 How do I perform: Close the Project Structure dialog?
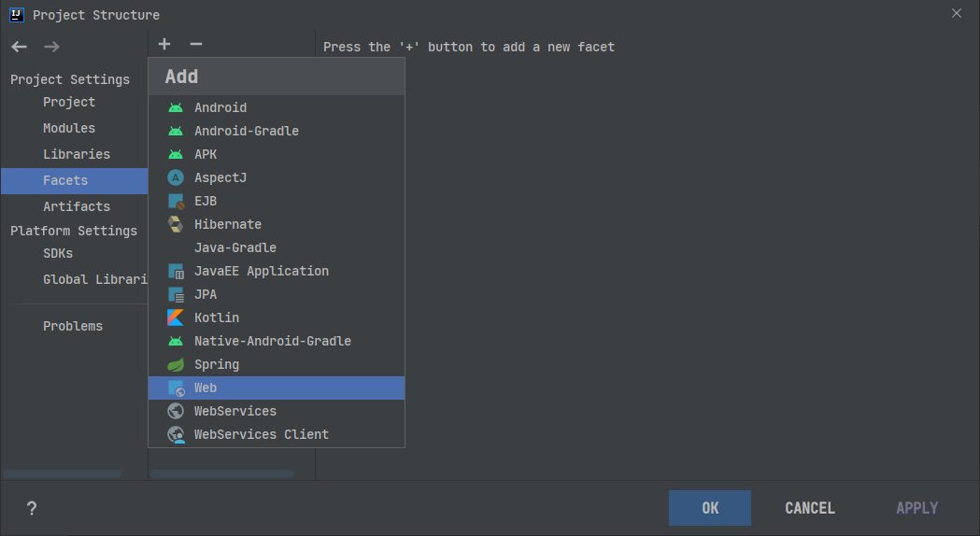[x=957, y=13]
